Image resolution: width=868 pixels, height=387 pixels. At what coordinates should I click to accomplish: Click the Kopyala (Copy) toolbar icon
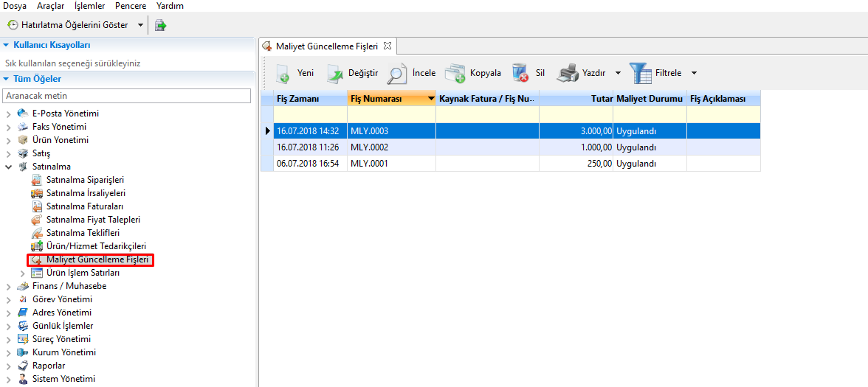coord(455,74)
